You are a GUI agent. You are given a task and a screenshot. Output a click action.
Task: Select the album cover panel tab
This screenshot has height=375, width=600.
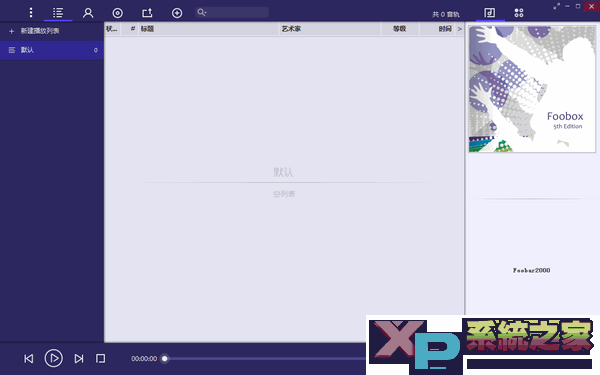coord(489,13)
